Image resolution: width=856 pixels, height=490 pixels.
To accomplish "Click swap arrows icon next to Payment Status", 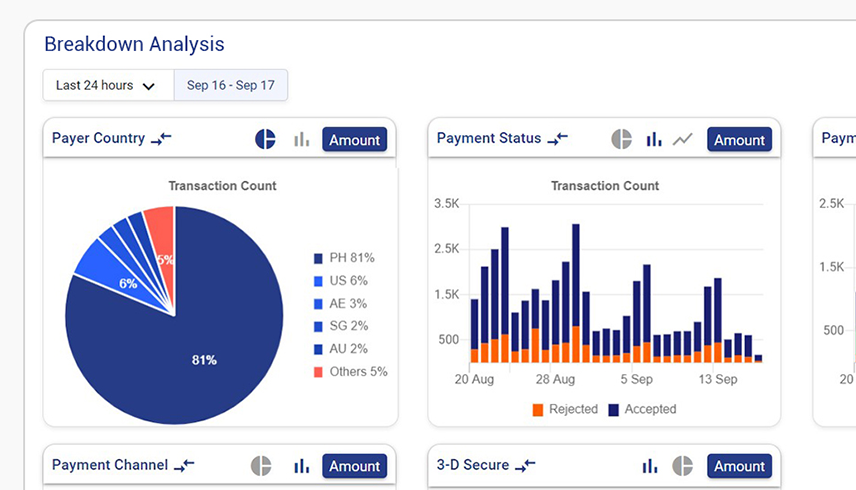I will (x=557, y=139).
